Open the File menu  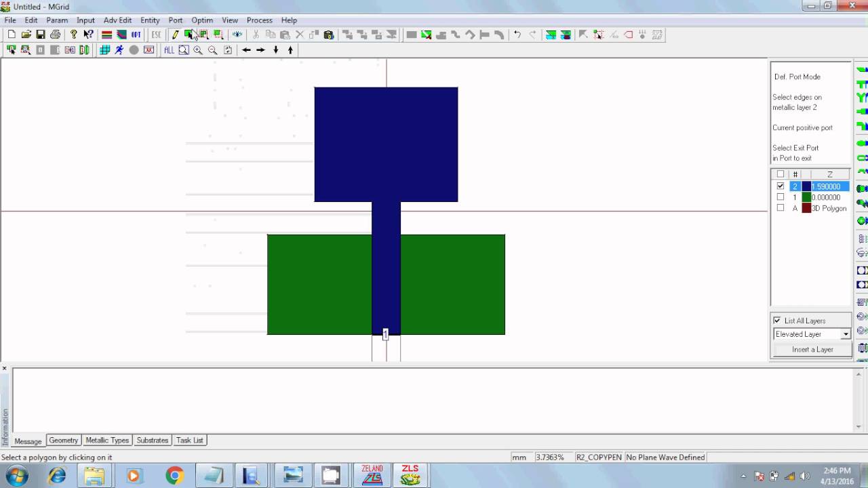(x=10, y=20)
